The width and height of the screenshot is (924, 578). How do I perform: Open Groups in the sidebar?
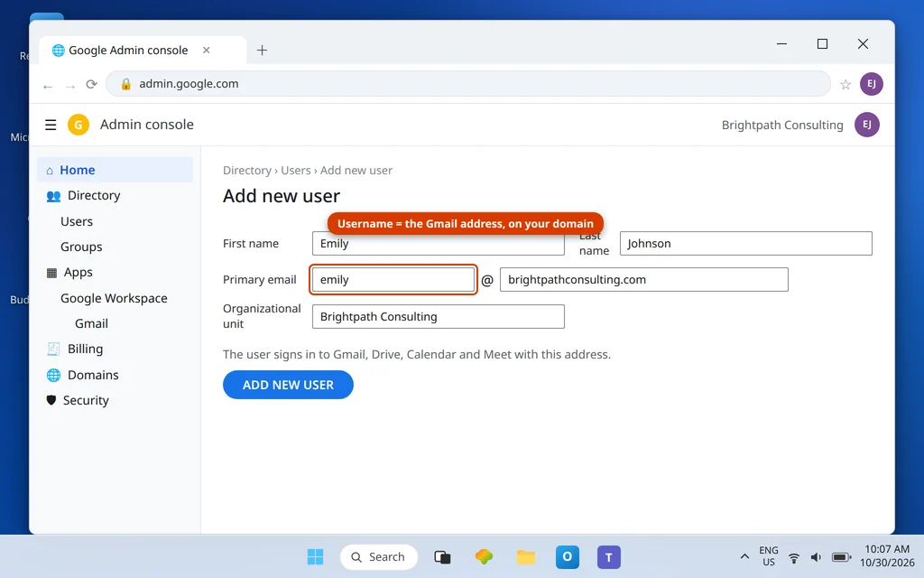115,247
